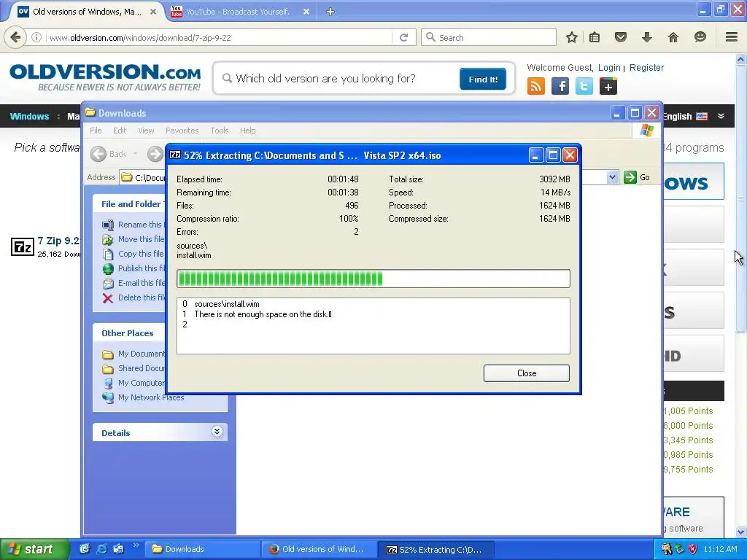Viewport: 747px width, 560px height.
Task: Click the Firefox chat smiley icon
Action: [x=700, y=37]
